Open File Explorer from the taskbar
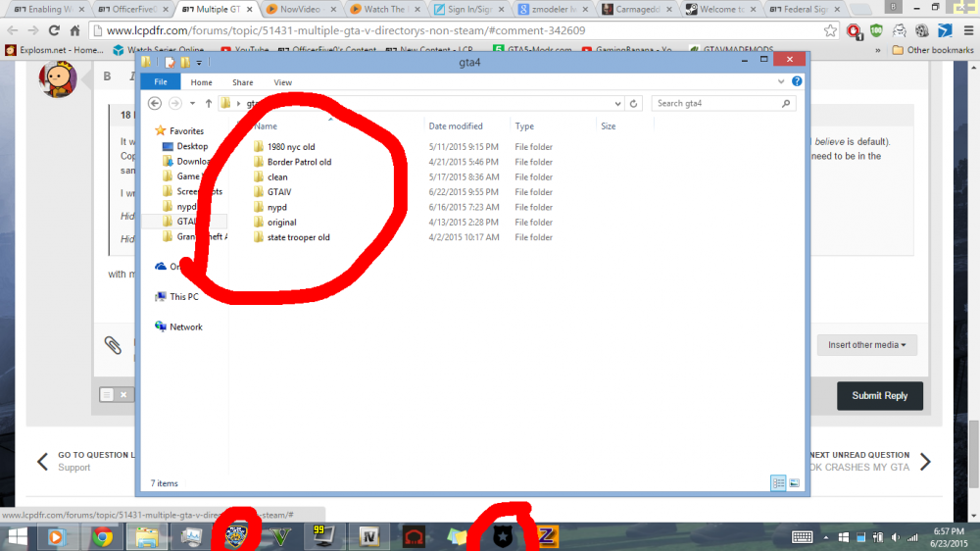Viewport: 980px width, 551px height. (147, 536)
